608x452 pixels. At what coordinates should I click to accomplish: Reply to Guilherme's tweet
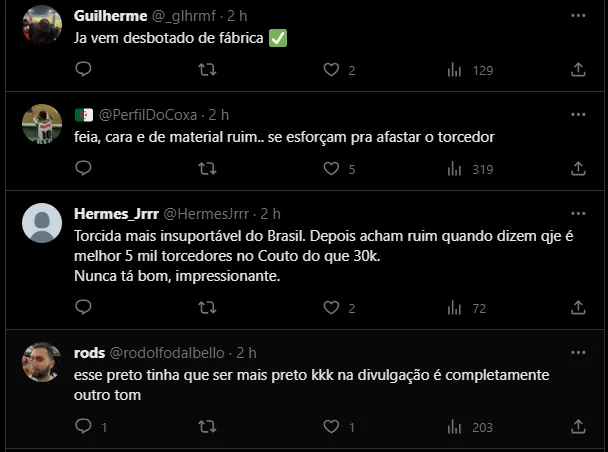[x=83, y=70]
